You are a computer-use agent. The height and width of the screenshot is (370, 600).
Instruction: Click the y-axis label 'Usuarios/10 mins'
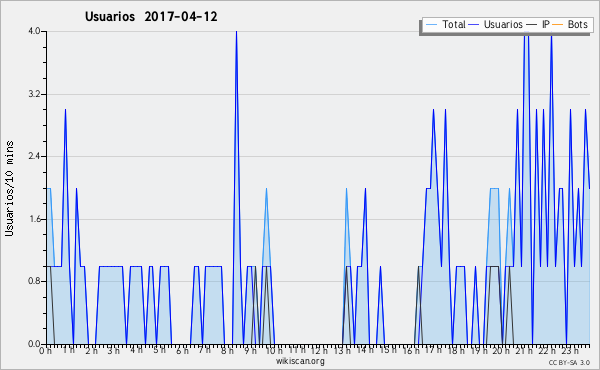click(x=9, y=188)
